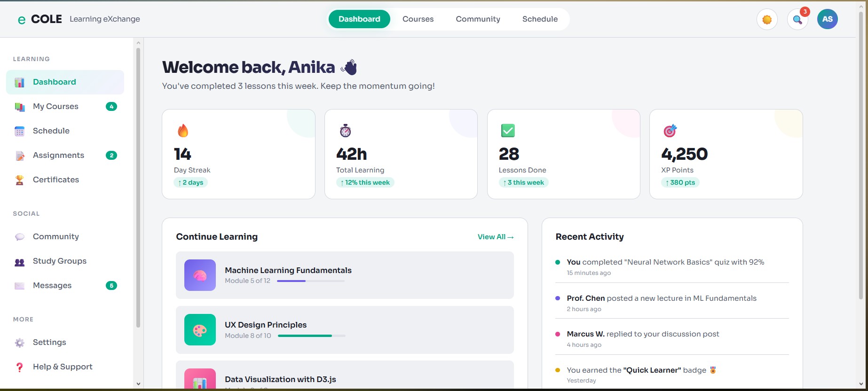Screen dimensions: 868x391
Task: Click the View All link
Action: (x=496, y=237)
